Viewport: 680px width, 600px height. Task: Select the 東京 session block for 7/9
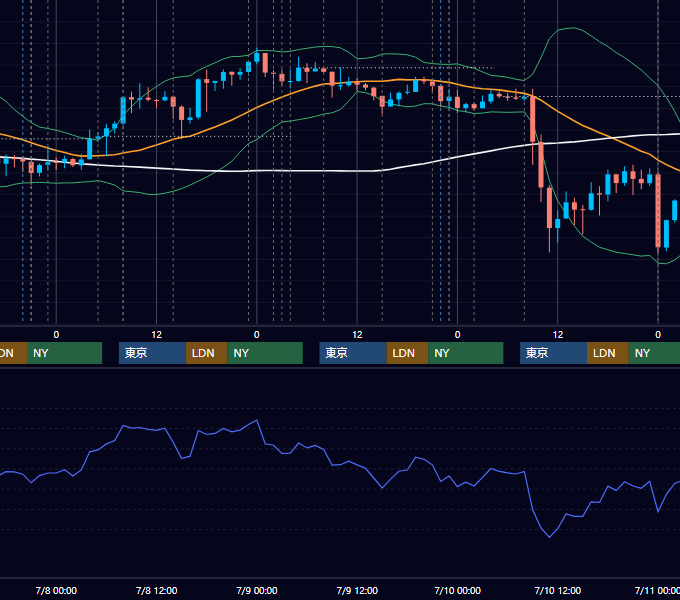[353, 353]
